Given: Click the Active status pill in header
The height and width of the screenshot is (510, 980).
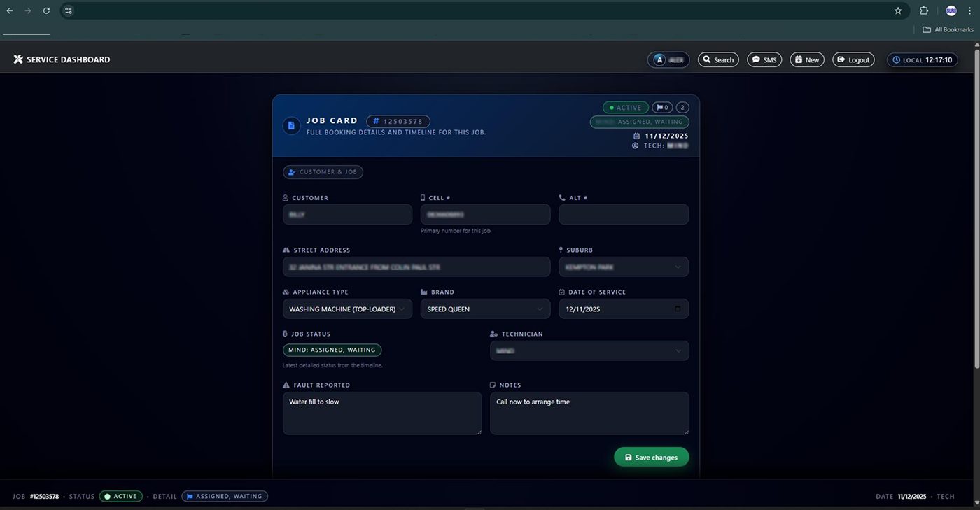Looking at the screenshot, I should [625, 108].
